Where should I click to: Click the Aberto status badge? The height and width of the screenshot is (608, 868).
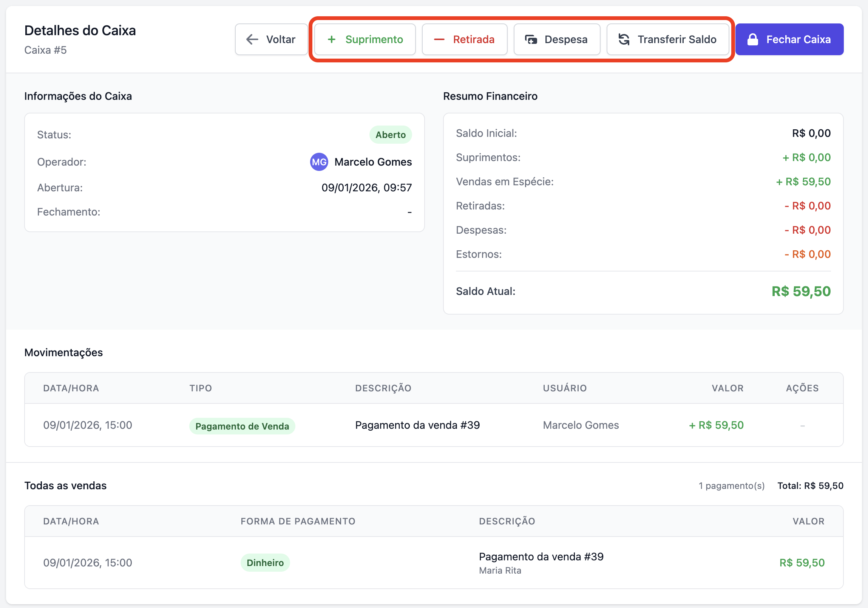tap(391, 135)
